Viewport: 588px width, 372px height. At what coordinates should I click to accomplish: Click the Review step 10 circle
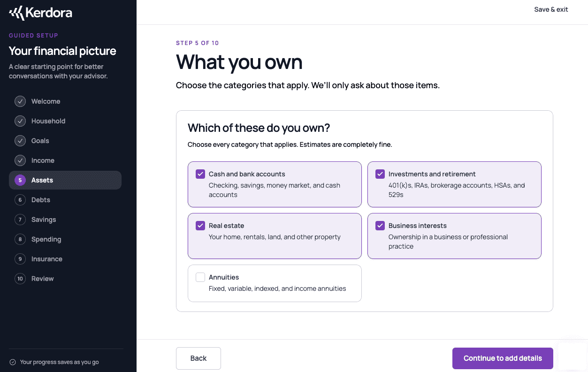click(20, 279)
